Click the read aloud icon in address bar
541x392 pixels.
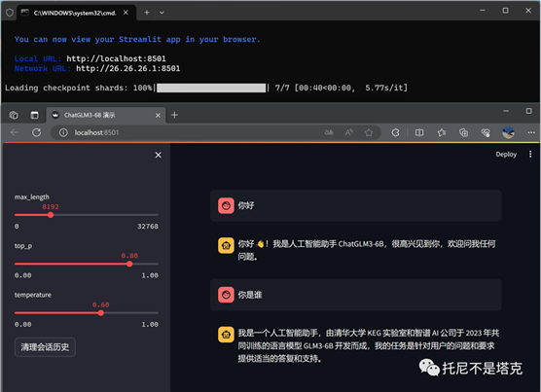pos(348,132)
